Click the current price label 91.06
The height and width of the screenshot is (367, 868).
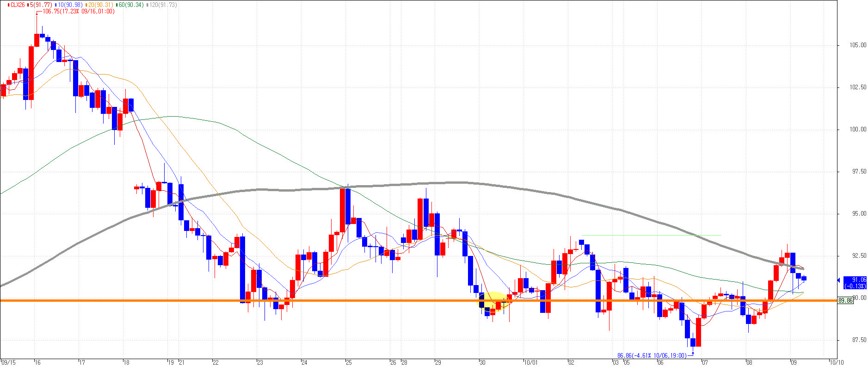(855, 282)
